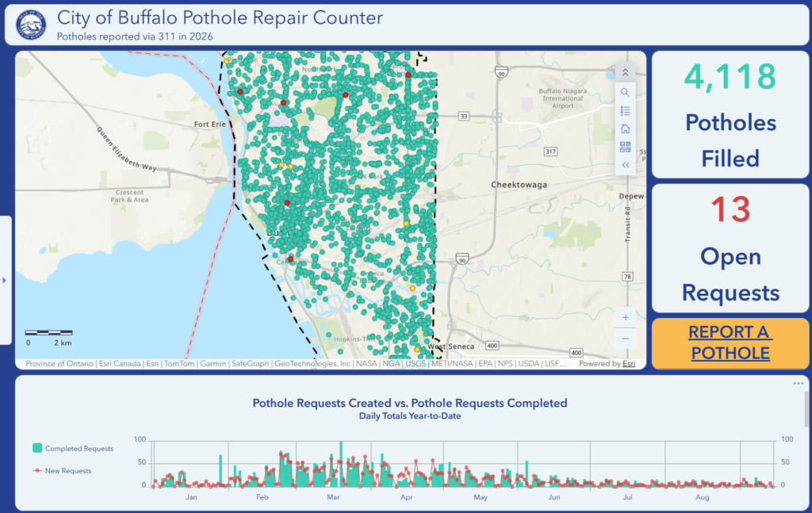Expand the left side panel arrow

tap(5, 280)
